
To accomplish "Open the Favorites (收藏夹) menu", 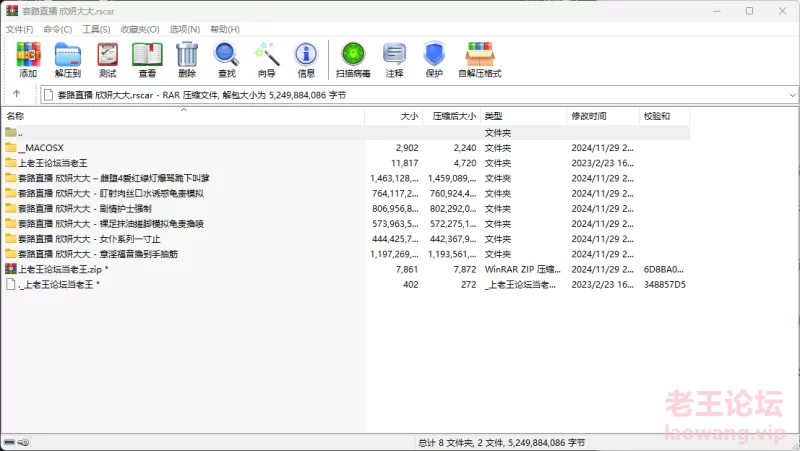I will pos(140,29).
